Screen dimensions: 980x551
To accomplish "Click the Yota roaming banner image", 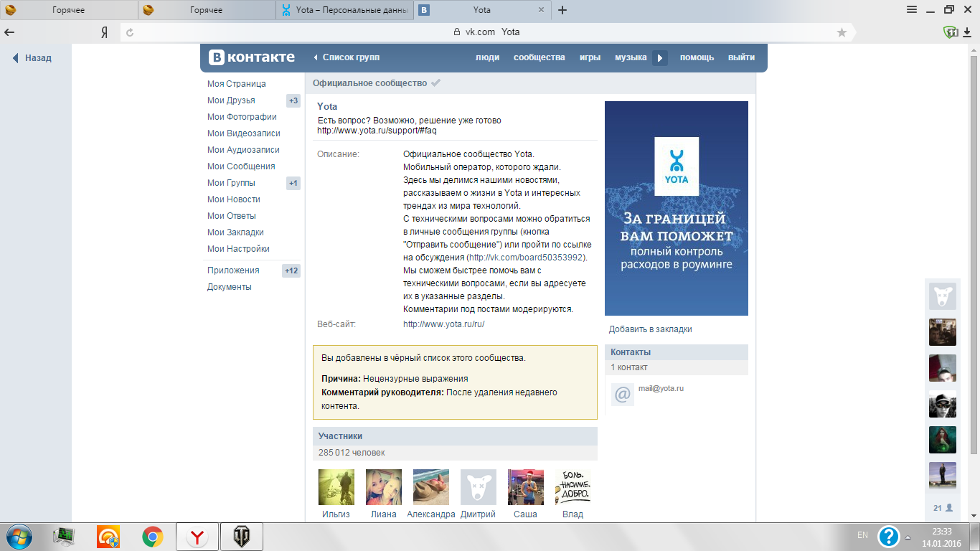I will [676, 208].
